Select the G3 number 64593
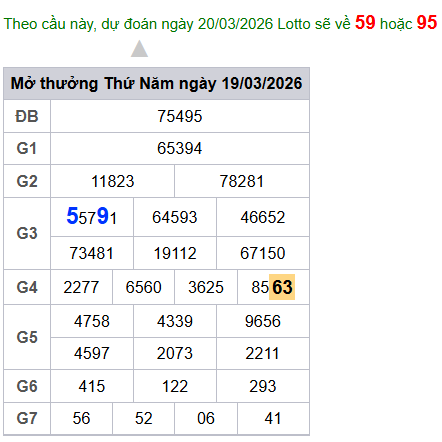 175,217
